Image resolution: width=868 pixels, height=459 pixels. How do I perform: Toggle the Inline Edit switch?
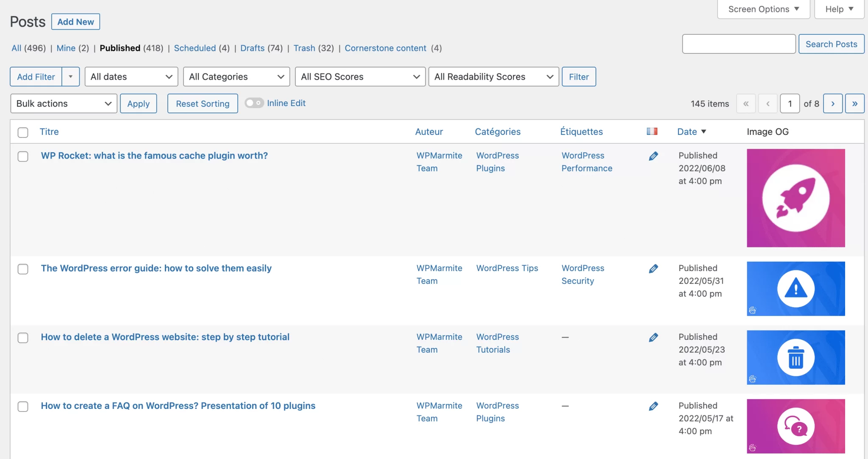(x=253, y=102)
